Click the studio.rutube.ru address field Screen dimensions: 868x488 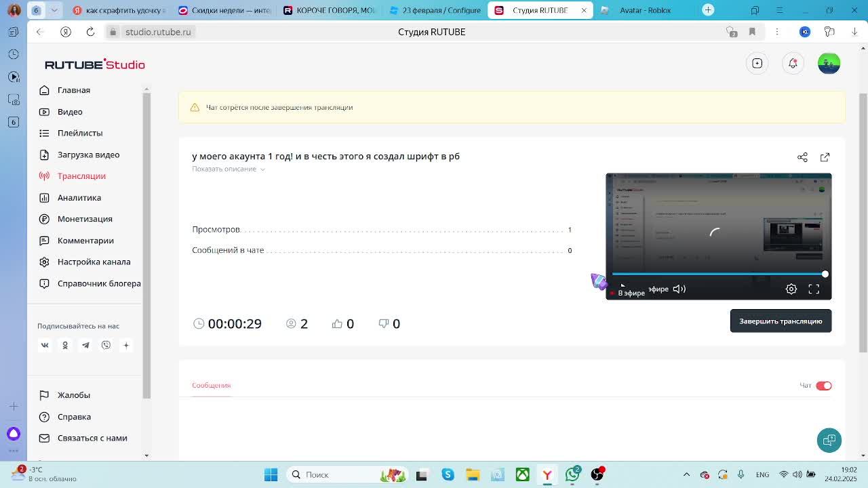(158, 32)
